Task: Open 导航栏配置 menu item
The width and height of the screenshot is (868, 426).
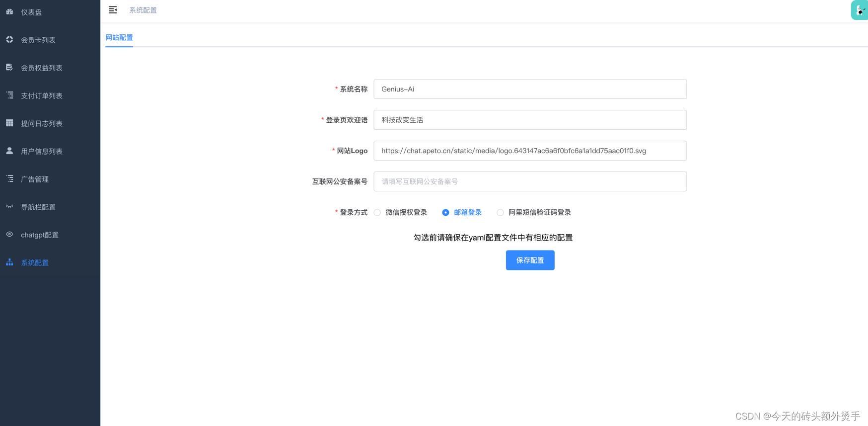Action: tap(50, 207)
